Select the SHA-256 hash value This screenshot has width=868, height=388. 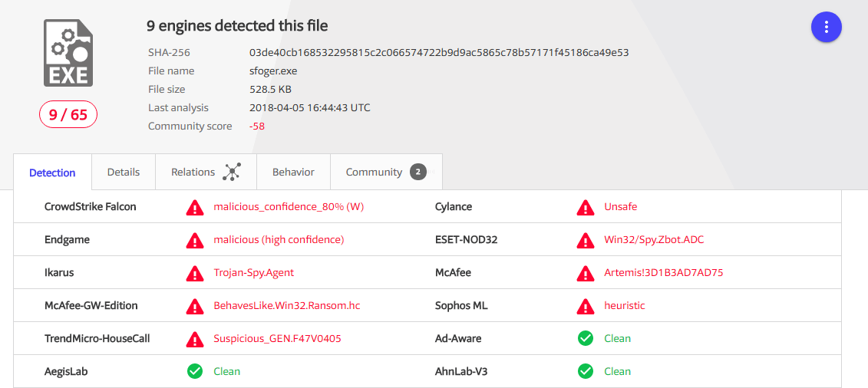coord(439,52)
